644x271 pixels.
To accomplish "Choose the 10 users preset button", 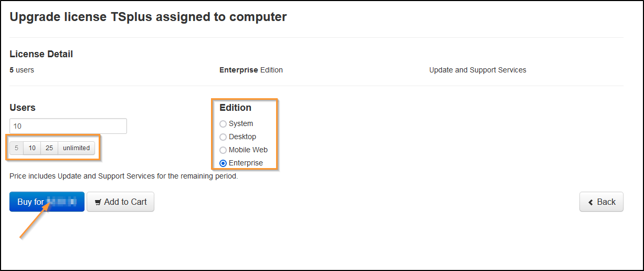I will [32, 148].
